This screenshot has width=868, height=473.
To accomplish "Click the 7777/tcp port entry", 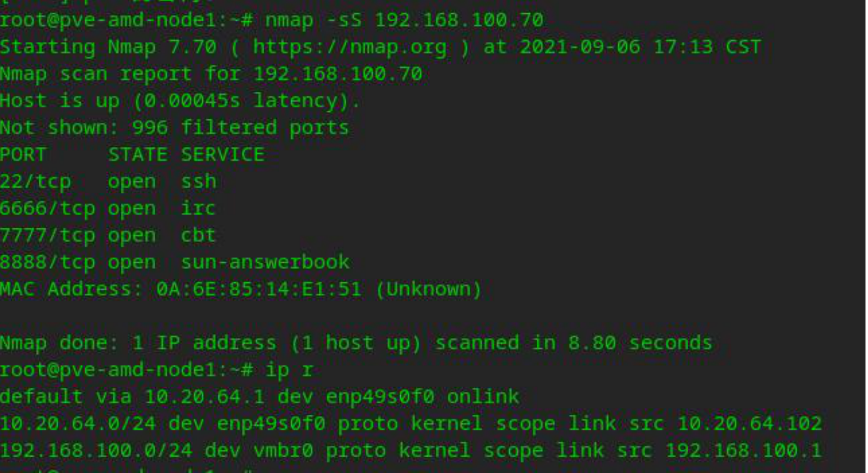I will click(47, 235).
